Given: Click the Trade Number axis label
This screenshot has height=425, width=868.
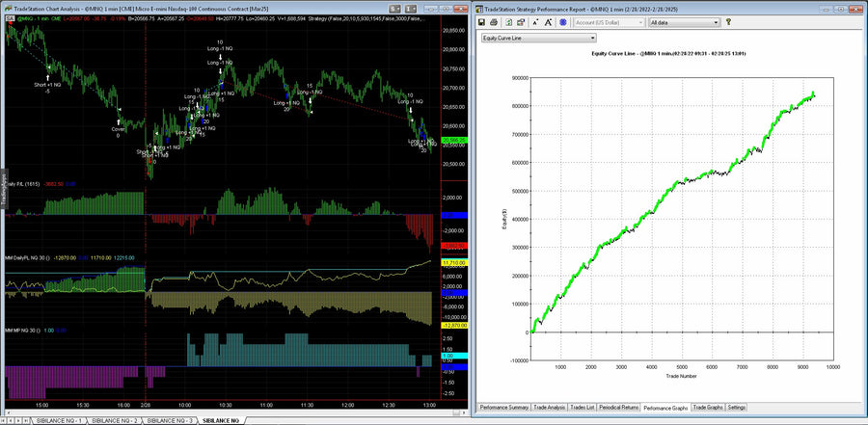Looking at the screenshot, I should [x=682, y=376].
